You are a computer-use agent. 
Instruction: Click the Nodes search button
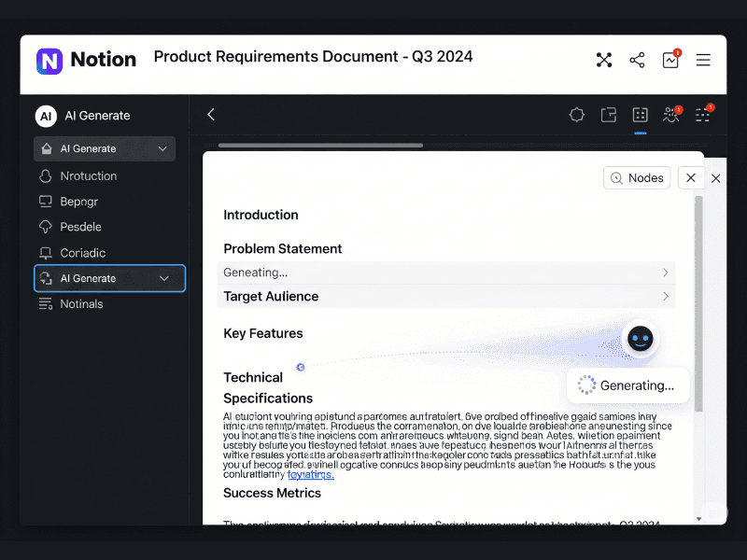[637, 177]
